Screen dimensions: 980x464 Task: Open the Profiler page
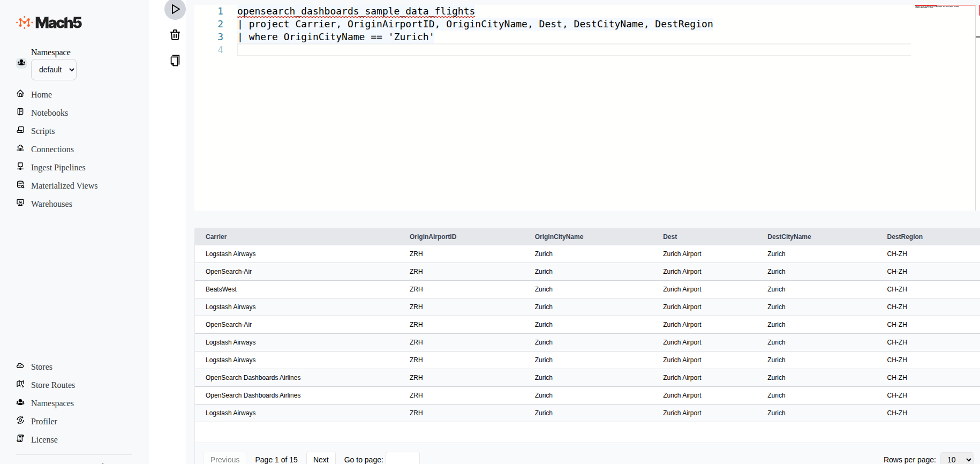(x=44, y=422)
